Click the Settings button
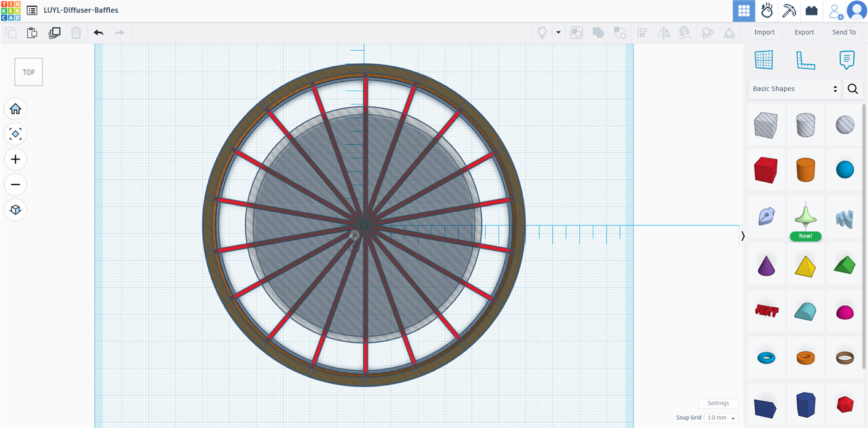Viewport: 868px width, 428px height. [x=718, y=403]
